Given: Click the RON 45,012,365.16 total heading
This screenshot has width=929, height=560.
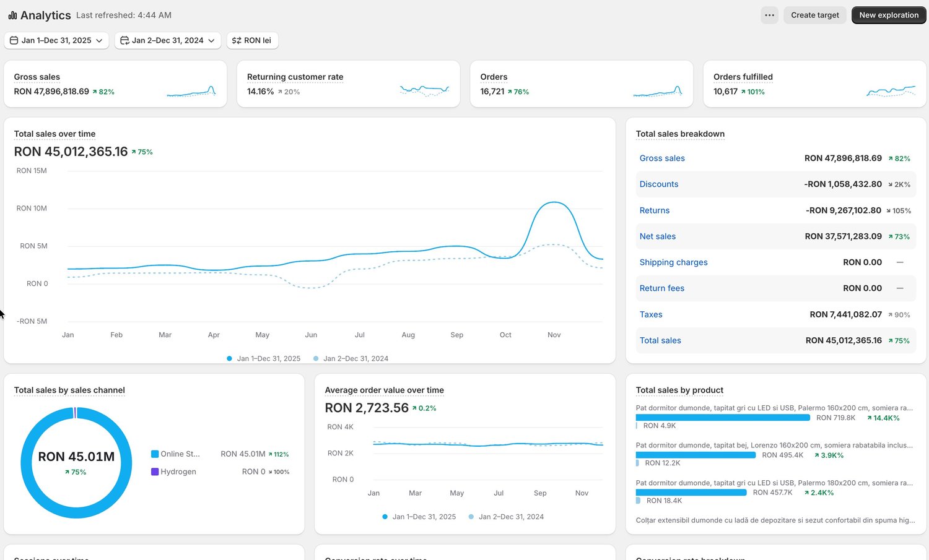Looking at the screenshot, I should pyautogui.click(x=71, y=152).
